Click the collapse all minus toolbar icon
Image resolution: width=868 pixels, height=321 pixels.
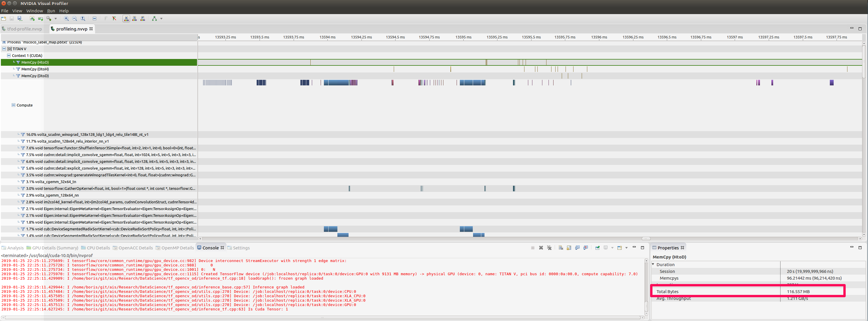94,18
